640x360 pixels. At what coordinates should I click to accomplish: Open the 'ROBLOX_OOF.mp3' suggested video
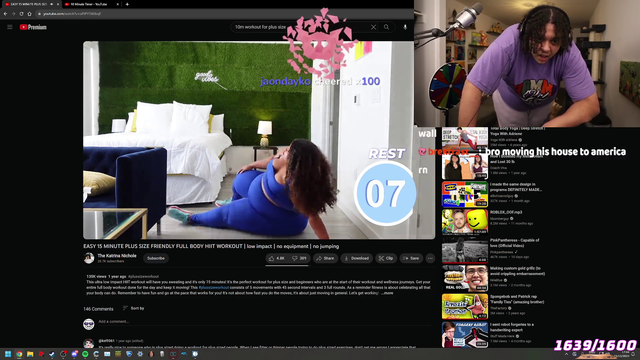tap(465, 222)
